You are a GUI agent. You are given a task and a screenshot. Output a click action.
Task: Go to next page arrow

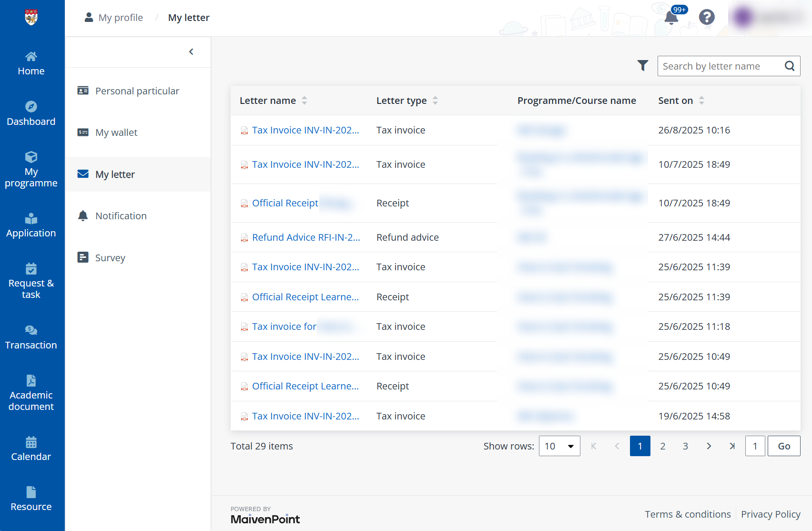pos(709,446)
